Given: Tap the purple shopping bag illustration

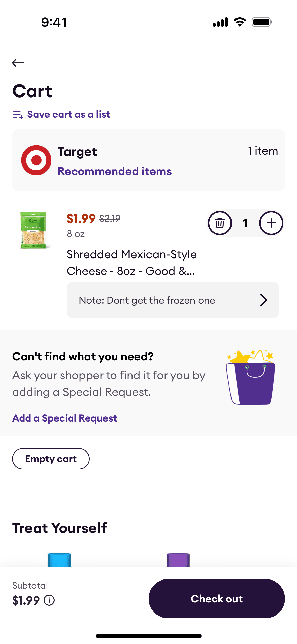Looking at the screenshot, I should click(250, 378).
